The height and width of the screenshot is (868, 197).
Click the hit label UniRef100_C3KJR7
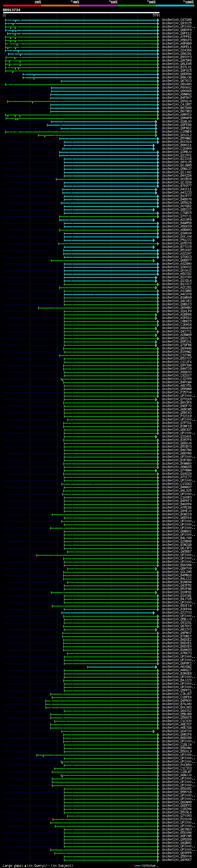[x=177, y=694]
